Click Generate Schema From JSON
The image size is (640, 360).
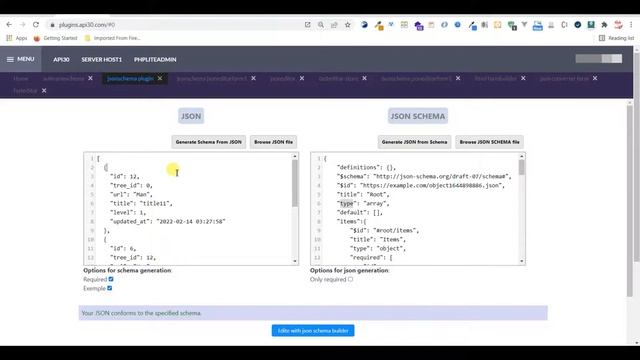(209, 142)
